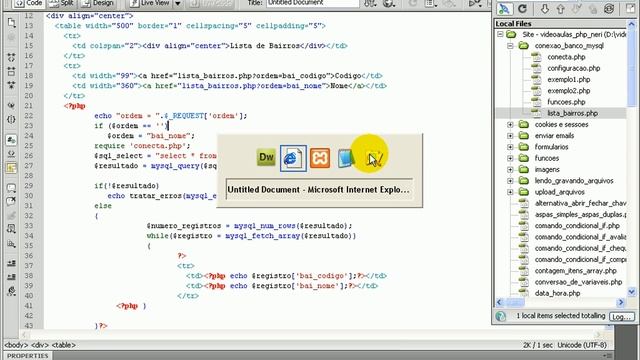640x360 pixels.
Task: Refresh the Files panel listing
Action: pos(522,9)
